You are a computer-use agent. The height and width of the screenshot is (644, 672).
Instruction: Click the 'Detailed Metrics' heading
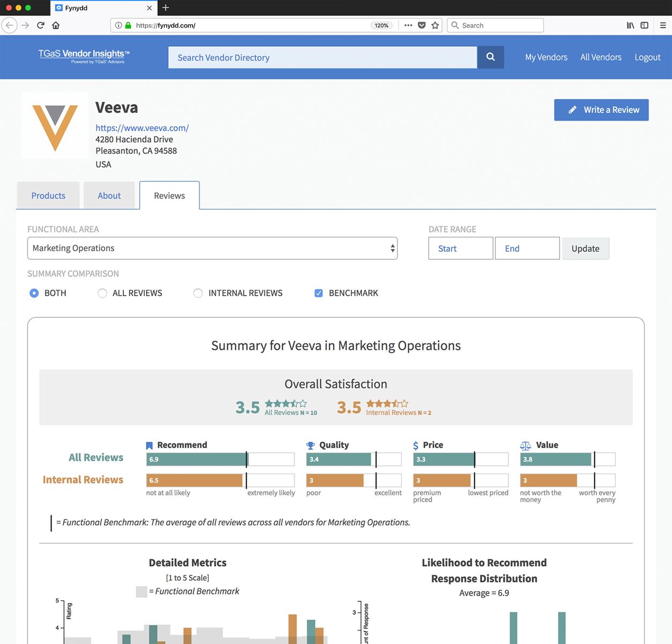click(188, 562)
